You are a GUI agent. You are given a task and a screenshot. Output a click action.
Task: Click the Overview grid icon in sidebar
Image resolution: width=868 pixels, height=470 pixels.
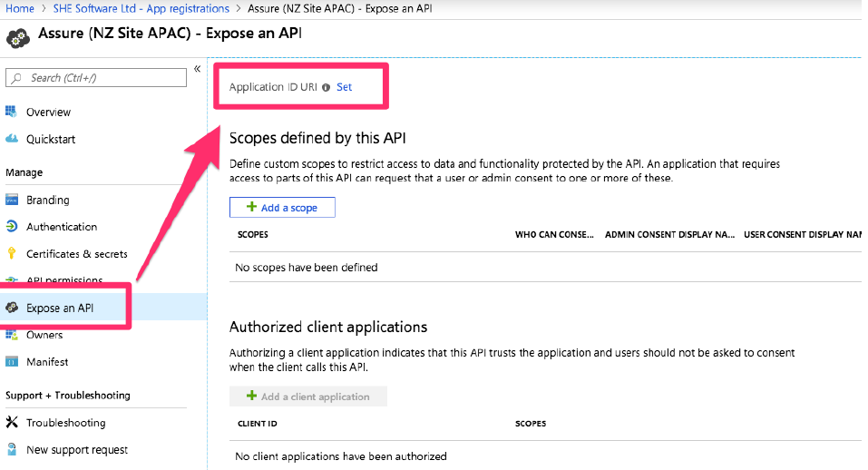[12, 112]
